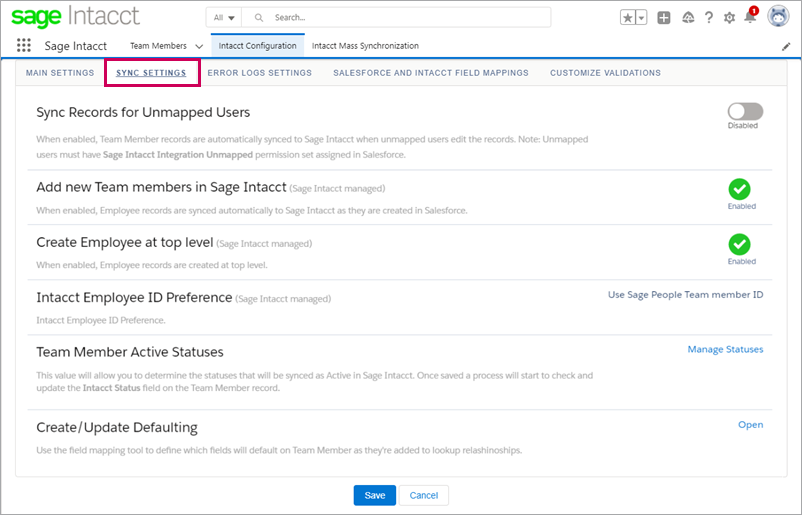Switch to Customize Validations tab

tap(605, 73)
